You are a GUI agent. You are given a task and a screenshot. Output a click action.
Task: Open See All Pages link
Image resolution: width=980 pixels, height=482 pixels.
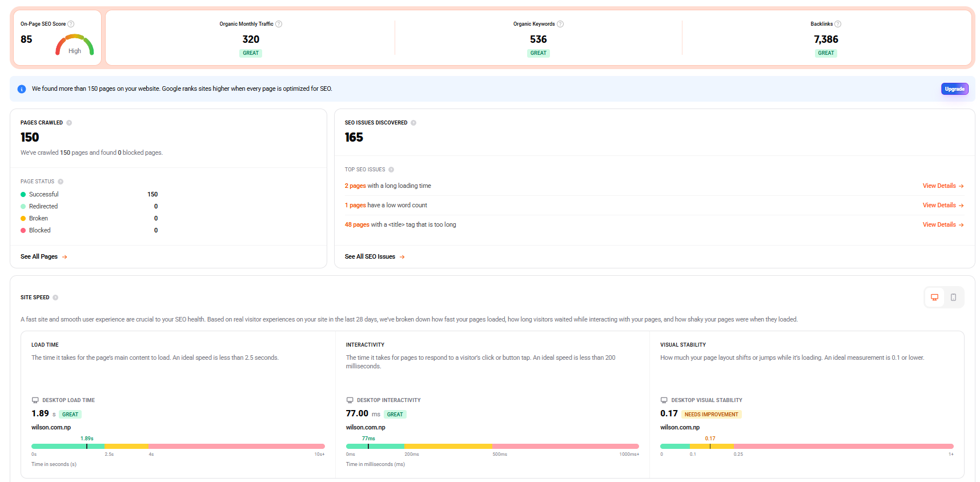tap(44, 257)
